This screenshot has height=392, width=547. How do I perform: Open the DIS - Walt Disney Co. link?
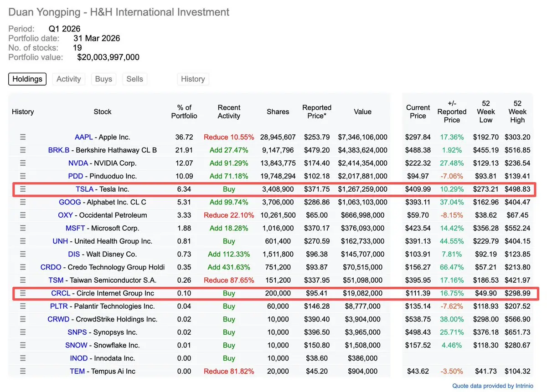click(x=103, y=254)
